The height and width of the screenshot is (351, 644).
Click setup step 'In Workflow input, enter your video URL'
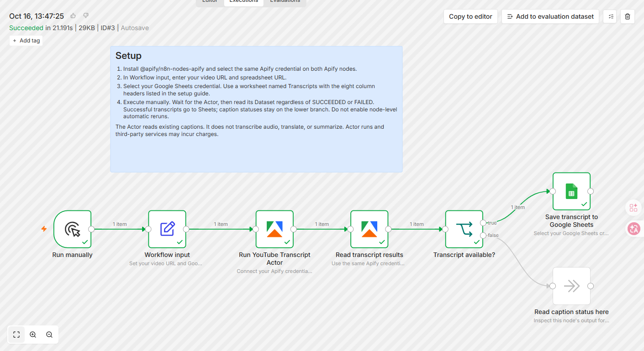(x=205, y=78)
